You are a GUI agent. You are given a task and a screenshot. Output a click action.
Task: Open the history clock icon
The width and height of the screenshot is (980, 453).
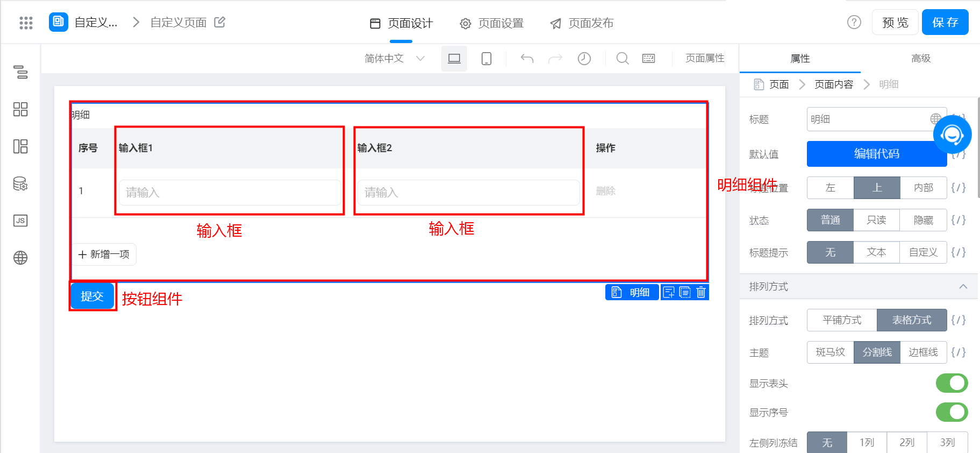pyautogui.click(x=584, y=58)
